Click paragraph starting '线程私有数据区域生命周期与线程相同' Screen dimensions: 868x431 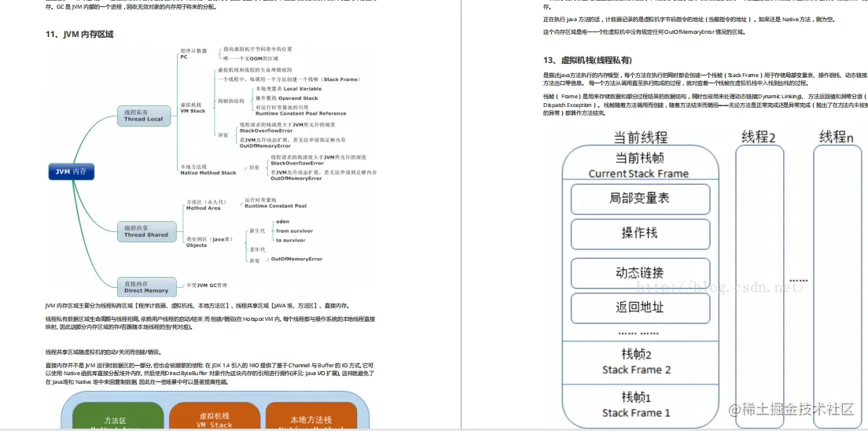pyautogui.click(x=211, y=323)
